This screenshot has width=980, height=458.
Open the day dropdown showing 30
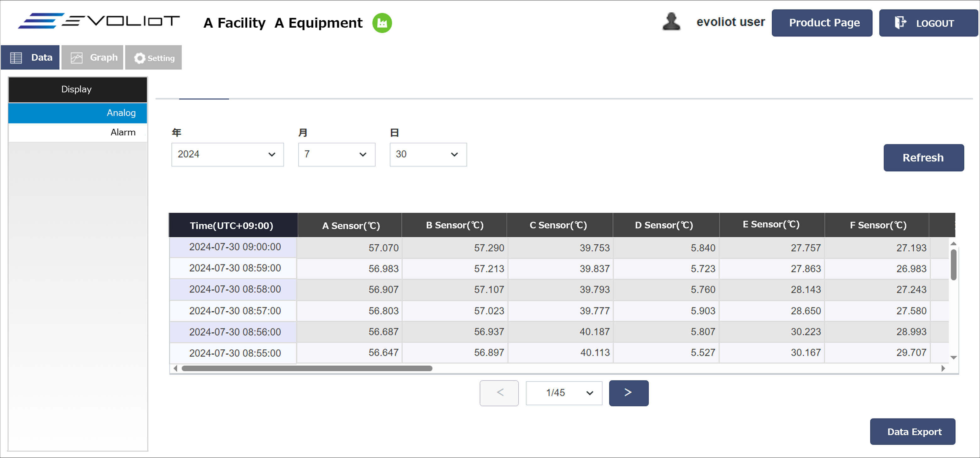click(427, 154)
